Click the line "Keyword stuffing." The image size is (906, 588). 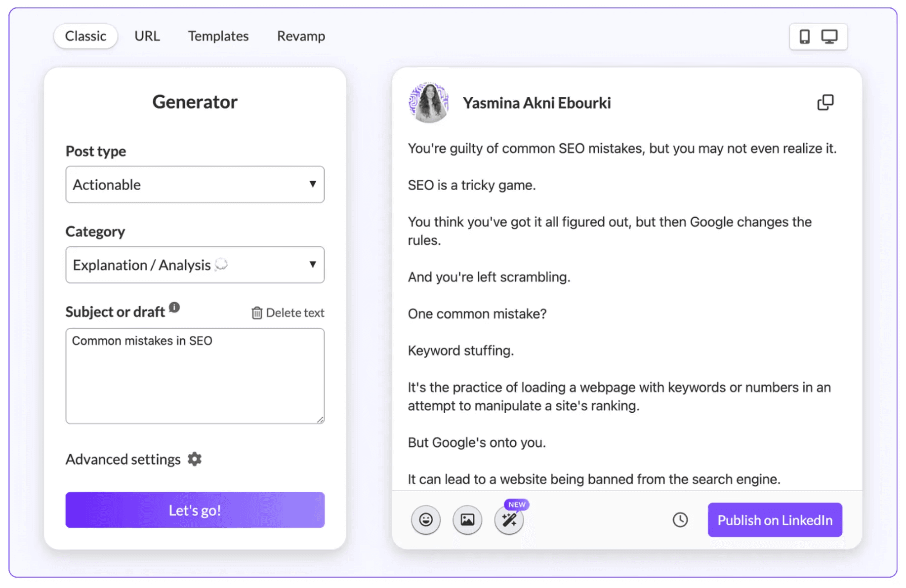click(x=461, y=351)
